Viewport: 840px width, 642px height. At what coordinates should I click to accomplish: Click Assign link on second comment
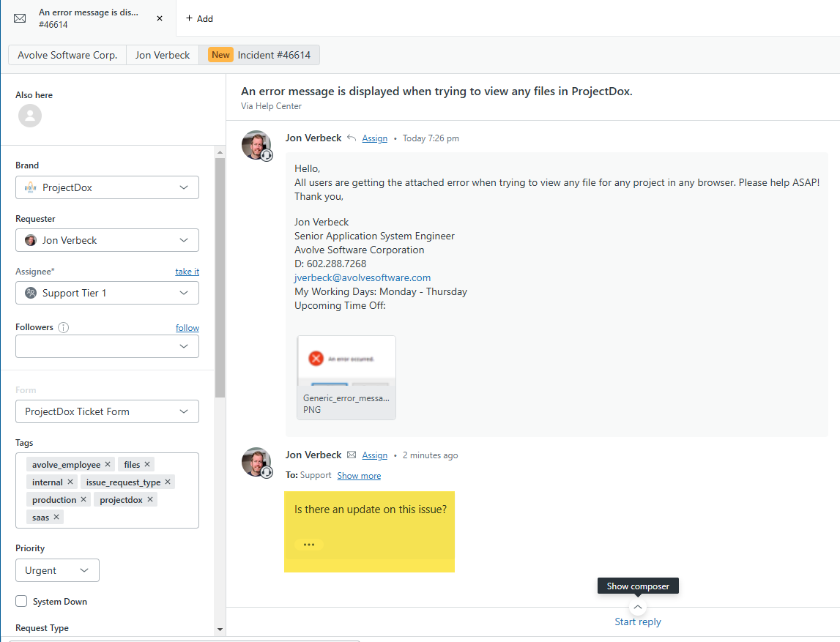[x=374, y=455]
